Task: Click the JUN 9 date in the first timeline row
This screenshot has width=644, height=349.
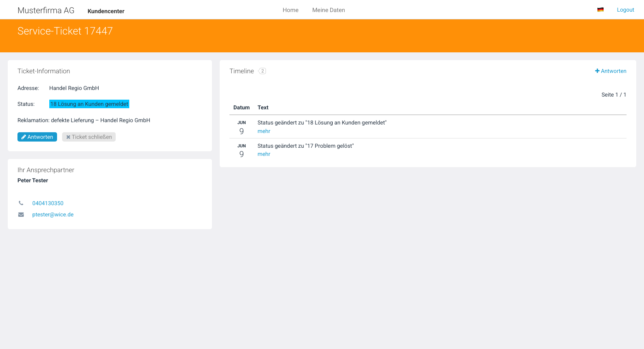Action: (241, 128)
